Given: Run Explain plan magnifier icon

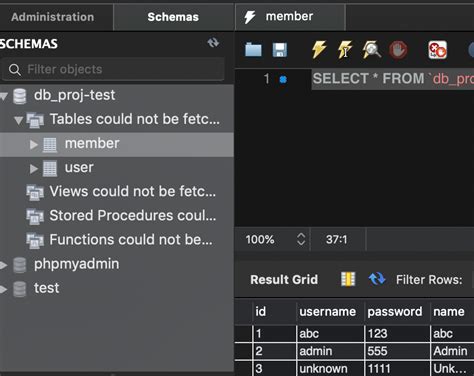Looking at the screenshot, I should click(371, 50).
